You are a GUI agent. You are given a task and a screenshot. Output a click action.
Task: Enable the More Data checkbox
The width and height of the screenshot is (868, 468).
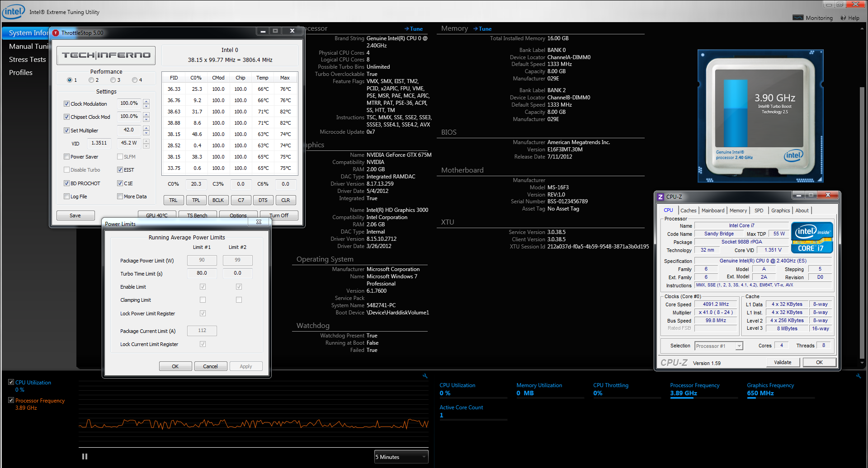[x=120, y=197]
